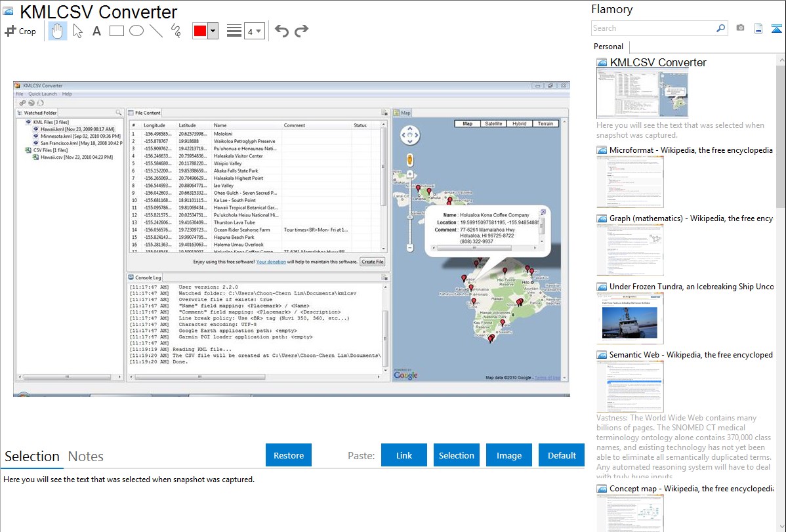Choose the text annotation tool
This screenshot has width=786, height=532.
click(x=96, y=31)
